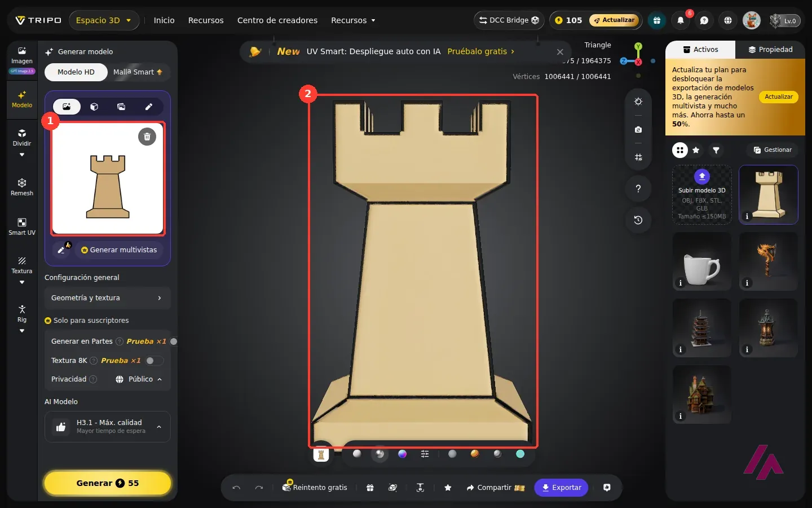This screenshot has height=508, width=812.
Task: Open the gift icon in top bar
Action: (x=657, y=20)
